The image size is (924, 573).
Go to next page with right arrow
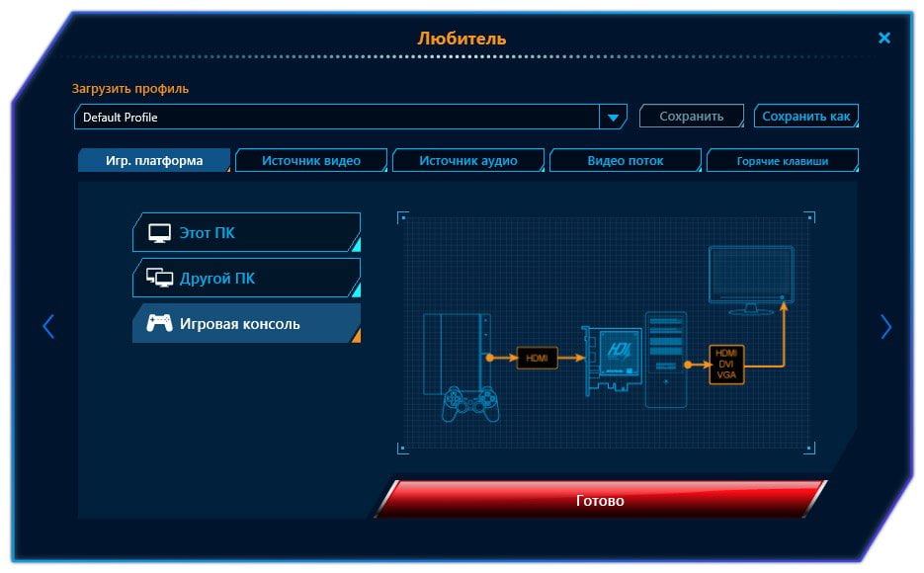pos(885,327)
